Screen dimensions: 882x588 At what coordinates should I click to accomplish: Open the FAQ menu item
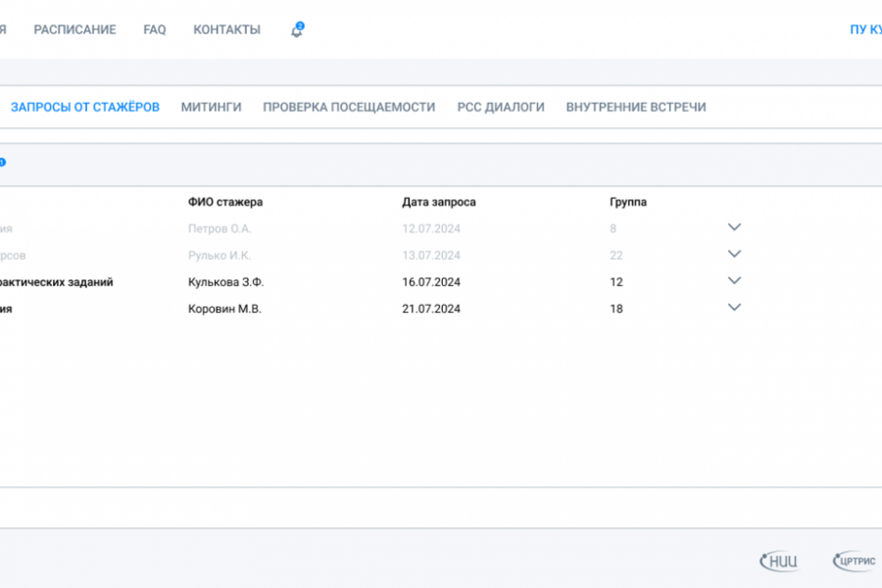[155, 29]
